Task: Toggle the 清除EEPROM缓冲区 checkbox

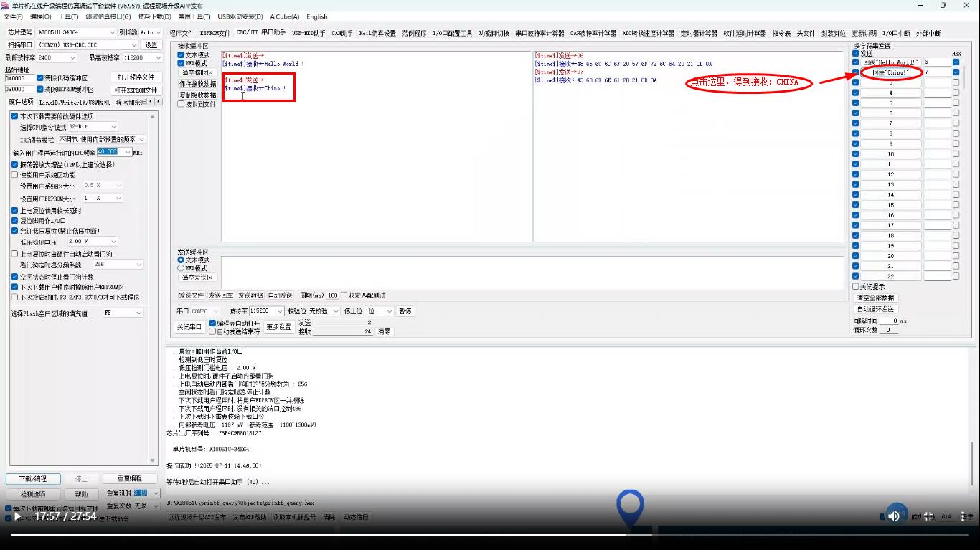Action: pos(39,90)
